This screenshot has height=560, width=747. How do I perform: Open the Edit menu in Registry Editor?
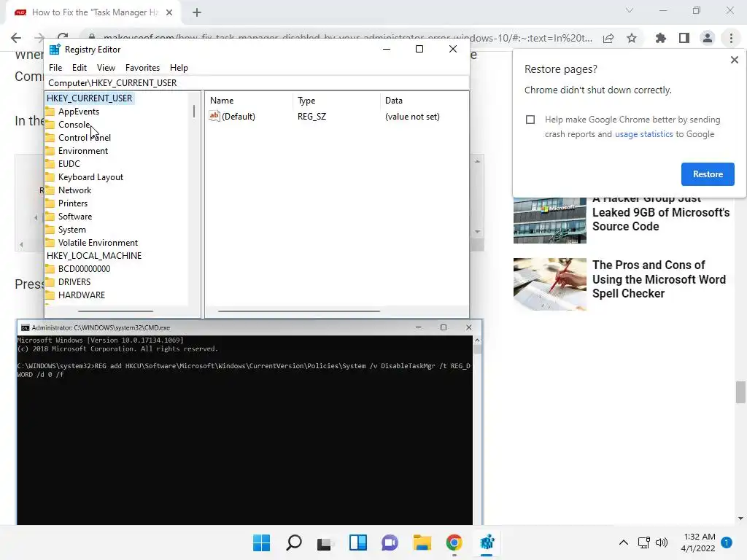coord(79,68)
